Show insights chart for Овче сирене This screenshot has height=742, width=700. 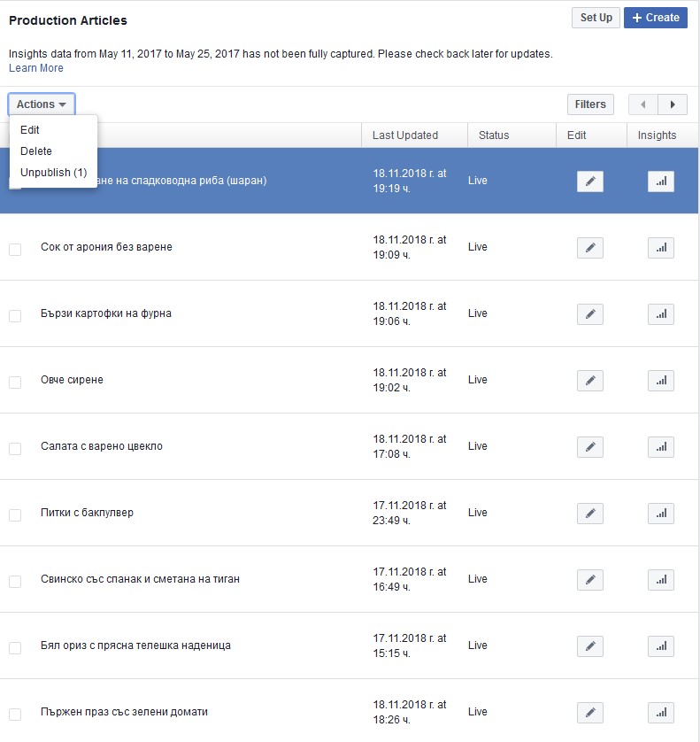(x=661, y=381)
